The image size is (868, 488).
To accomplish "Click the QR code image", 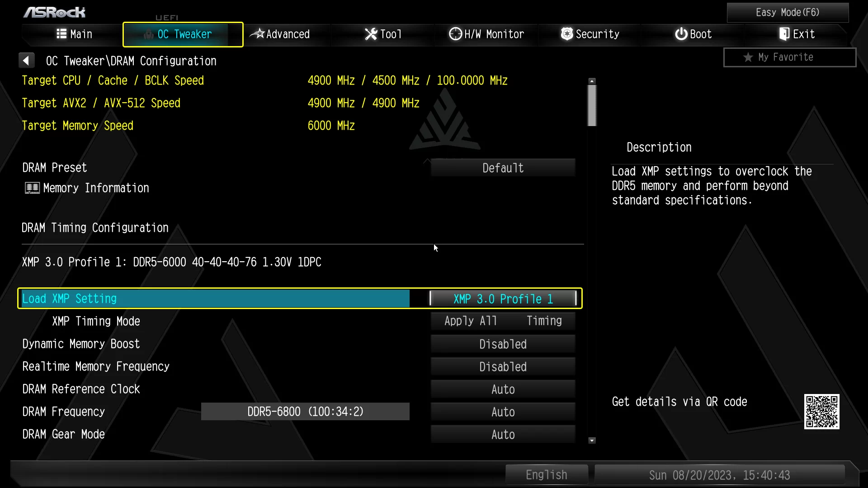I will pos(821,412).
